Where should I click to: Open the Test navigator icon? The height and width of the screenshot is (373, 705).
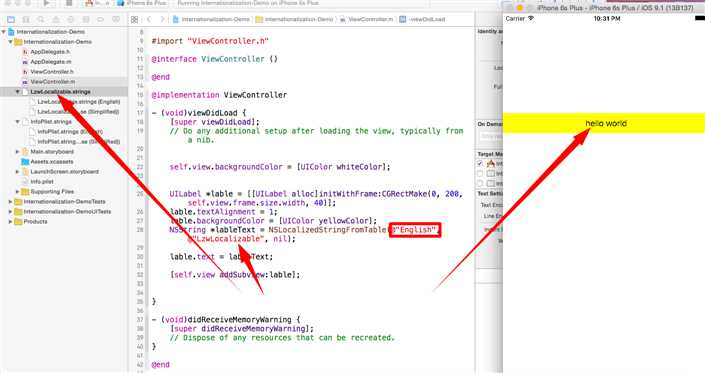tap(71, 19)
